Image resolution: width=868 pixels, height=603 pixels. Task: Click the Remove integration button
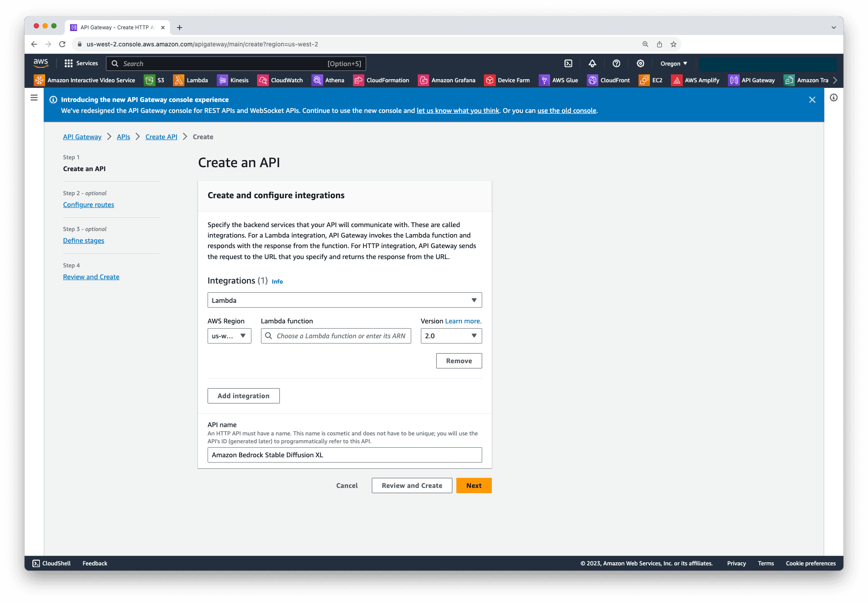[459, 361]
